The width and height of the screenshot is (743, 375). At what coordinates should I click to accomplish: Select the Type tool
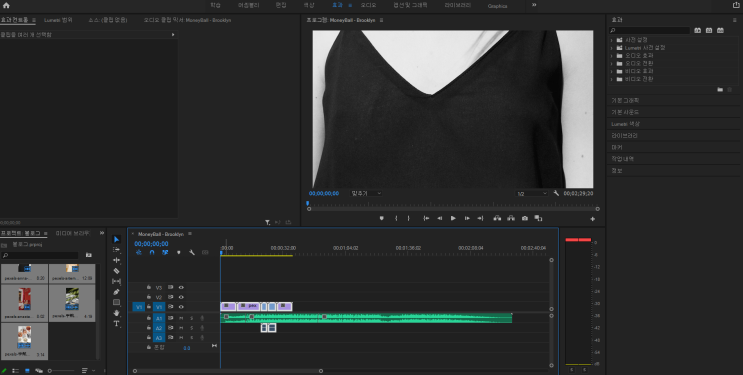[x=117, y=323]
